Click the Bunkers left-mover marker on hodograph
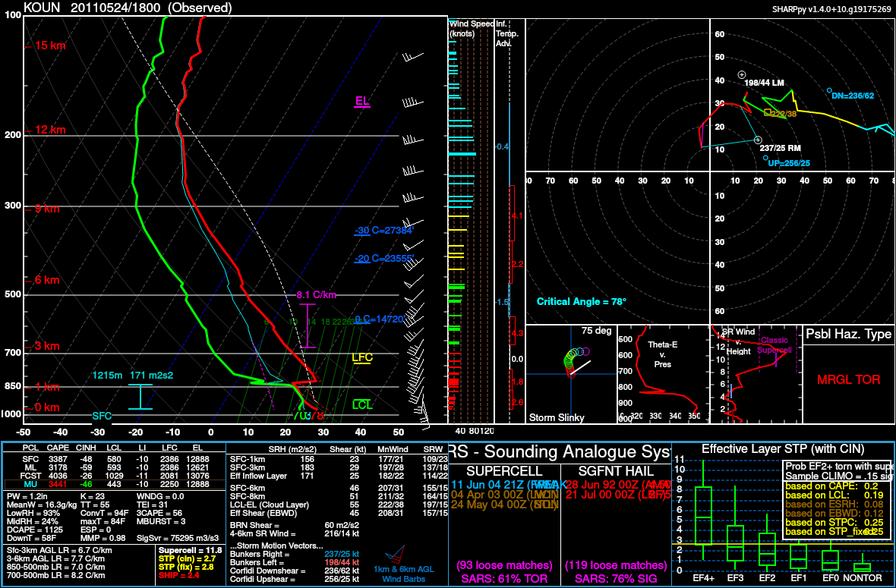896x588 pixels. pyautogui.click(x=741, y=74)
